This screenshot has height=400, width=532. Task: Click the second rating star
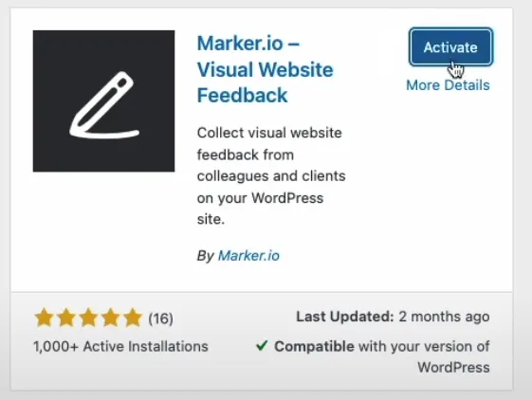pos(66,318)
